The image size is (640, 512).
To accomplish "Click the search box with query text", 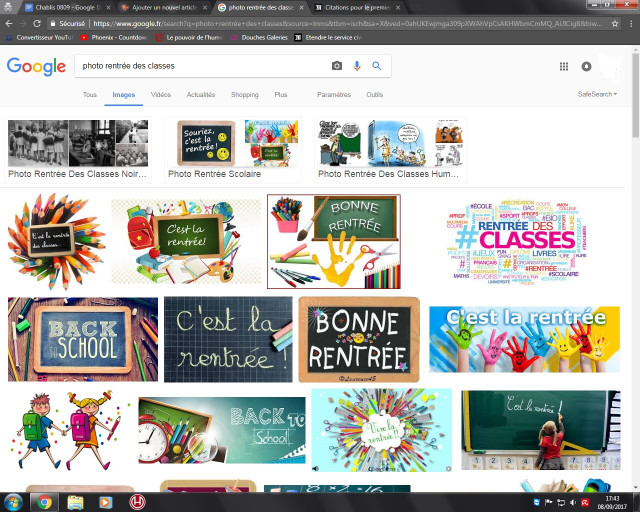I will [x=200, y=66].
